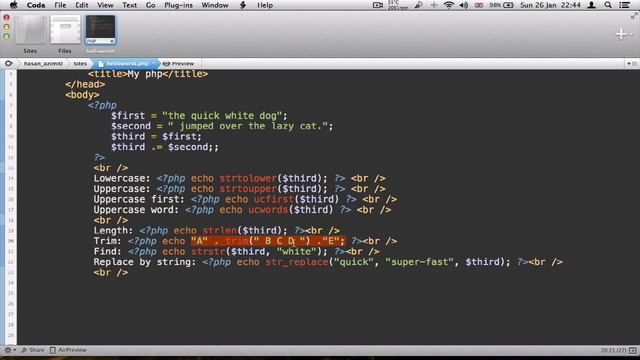The image size is (640, 360).
Task: Open the Plug-ins menu
Action: (x=178, y=5)
